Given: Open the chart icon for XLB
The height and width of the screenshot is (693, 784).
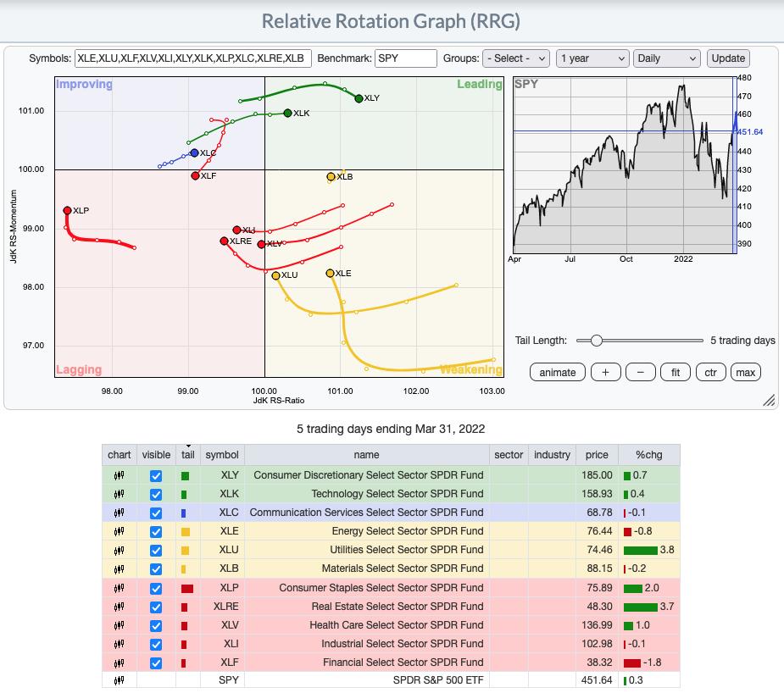Looking at the screenshot, I should click(119, 568).
